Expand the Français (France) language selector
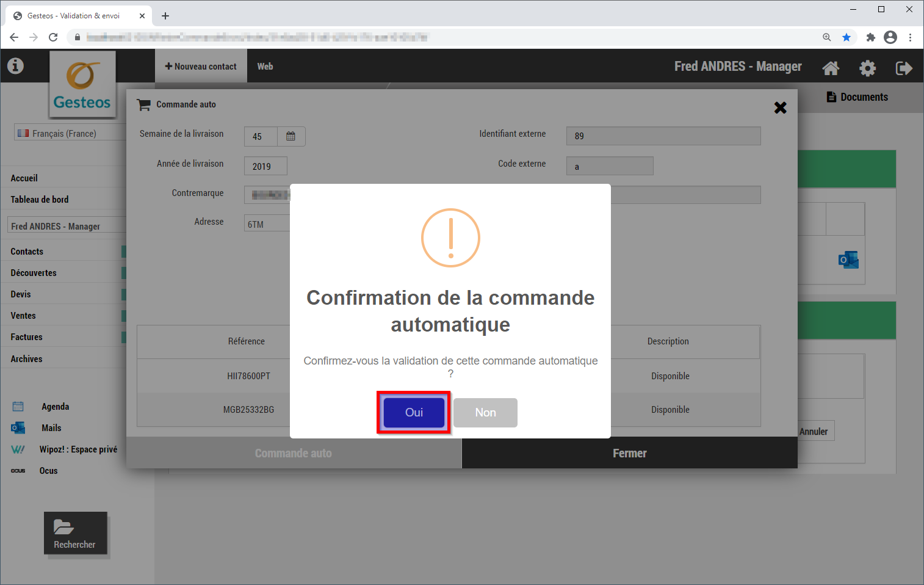The height and width of the screenshot is (585, 924). tap(70, 133)
